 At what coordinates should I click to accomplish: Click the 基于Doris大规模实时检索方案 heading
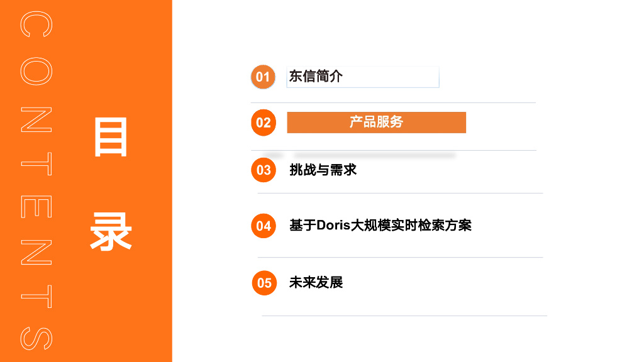tap(380, 226)
